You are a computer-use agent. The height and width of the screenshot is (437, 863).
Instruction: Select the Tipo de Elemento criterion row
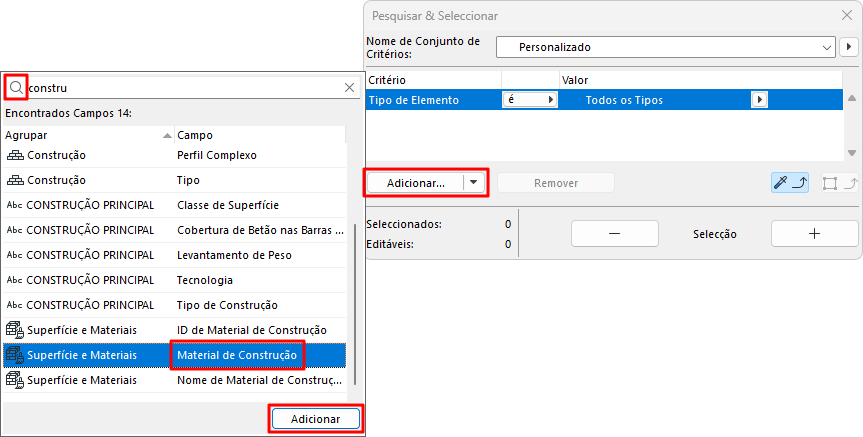(604, 100)
